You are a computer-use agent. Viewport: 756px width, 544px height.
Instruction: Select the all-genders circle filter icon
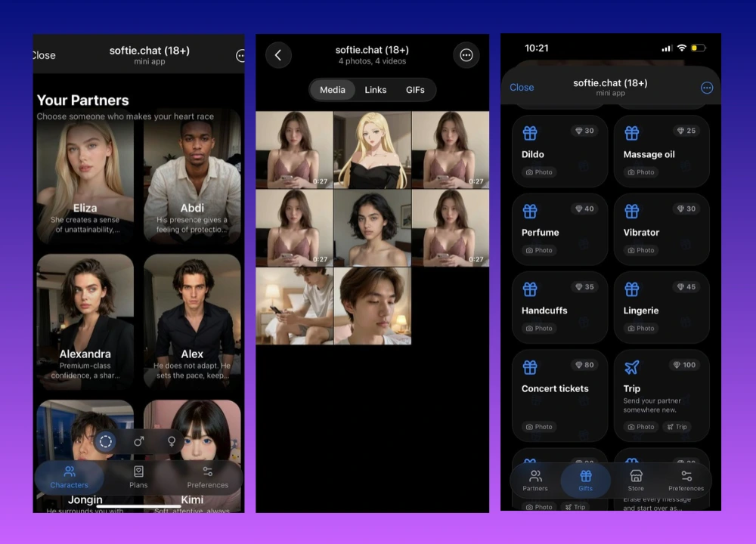click(x=106, y=441)
